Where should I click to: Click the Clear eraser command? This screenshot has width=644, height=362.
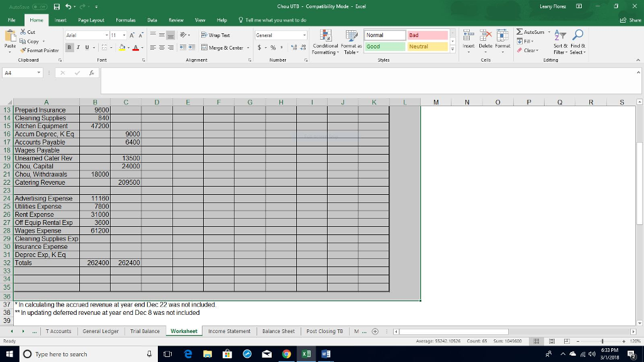point(528,50)
